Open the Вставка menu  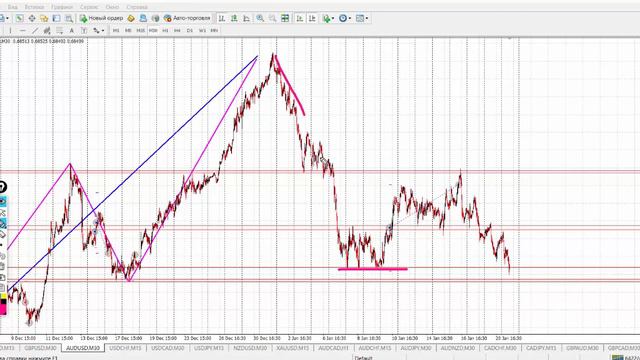point(34,7)
